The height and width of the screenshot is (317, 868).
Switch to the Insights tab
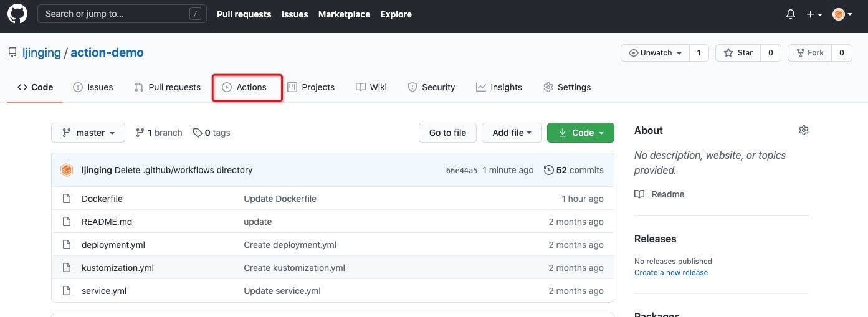[x=499, y=87]
